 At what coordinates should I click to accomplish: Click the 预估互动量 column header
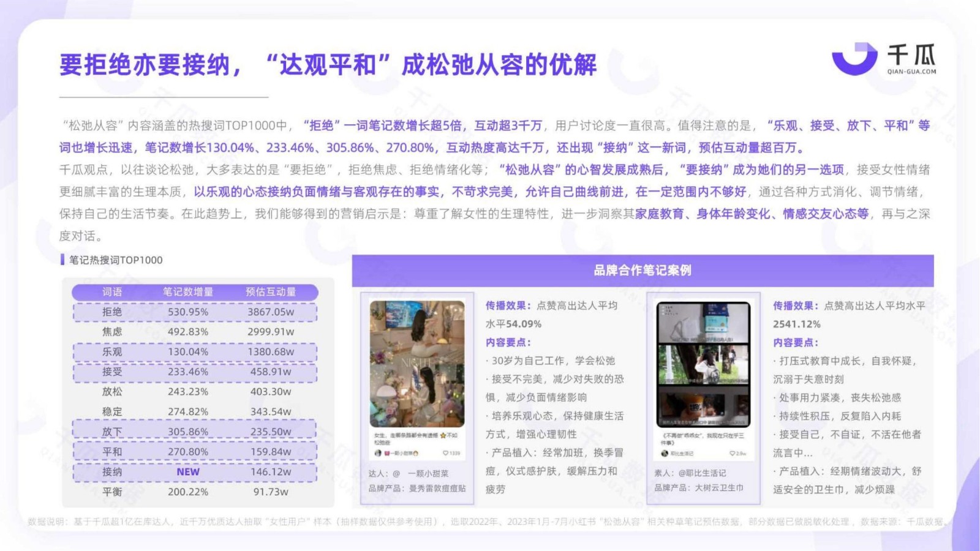[x=270, y=292]
